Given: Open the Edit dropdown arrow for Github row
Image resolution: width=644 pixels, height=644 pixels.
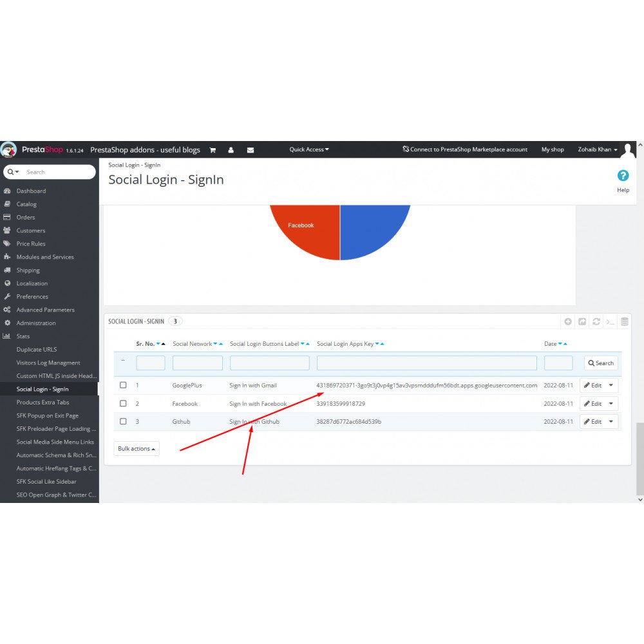Looking at the screenshot, I should click(611, 422).
